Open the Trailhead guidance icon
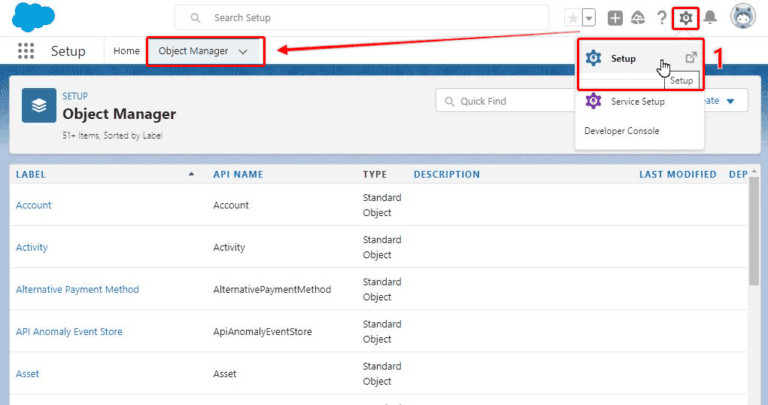768x405 pixels. click(x=638, y=18)
